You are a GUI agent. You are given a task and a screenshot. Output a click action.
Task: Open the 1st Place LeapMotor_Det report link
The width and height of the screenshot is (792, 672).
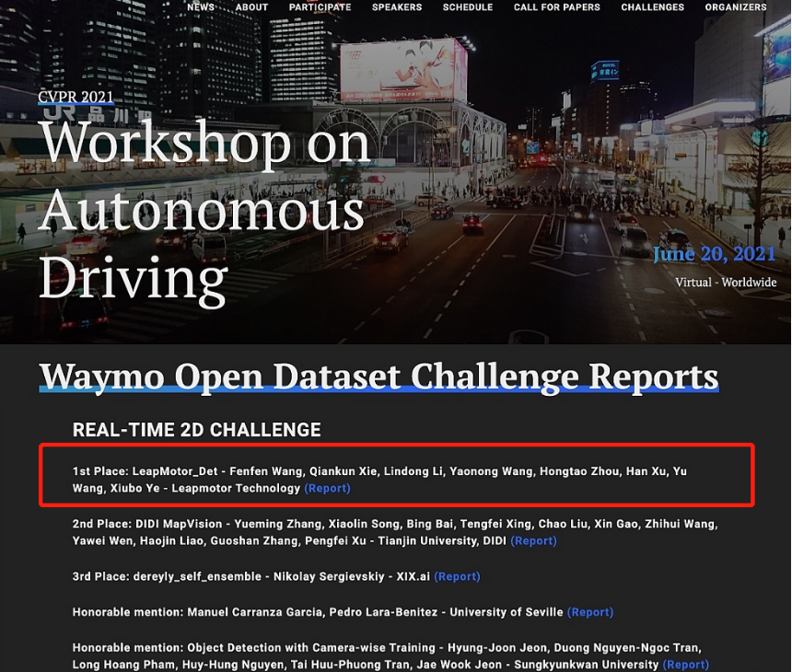point(327,488)
